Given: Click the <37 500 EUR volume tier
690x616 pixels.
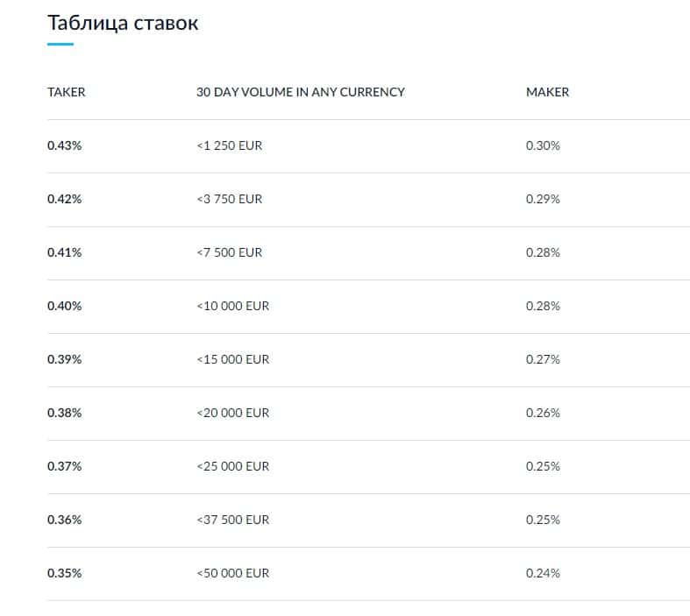Looking at the screenshot, I should (233, 520).
